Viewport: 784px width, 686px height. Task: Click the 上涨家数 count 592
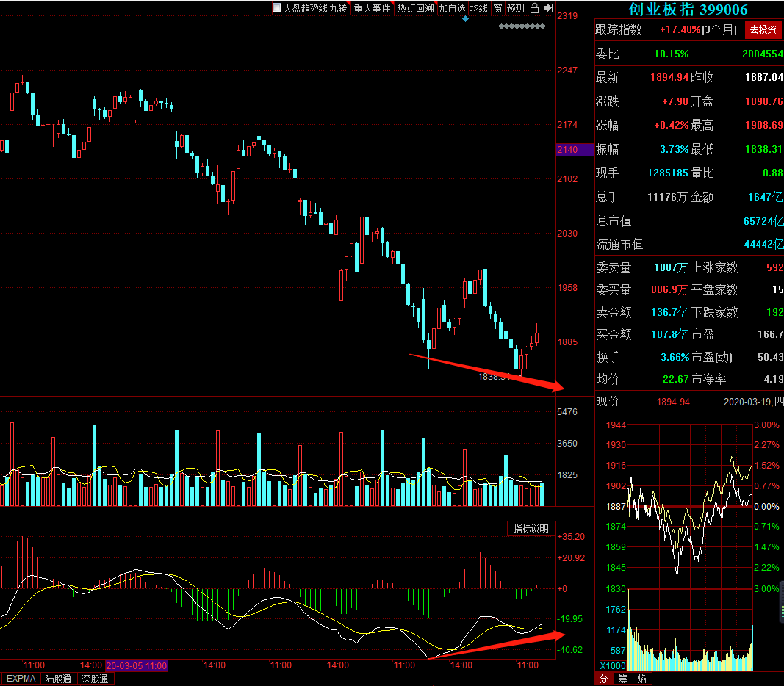click(x=774, y=267)
